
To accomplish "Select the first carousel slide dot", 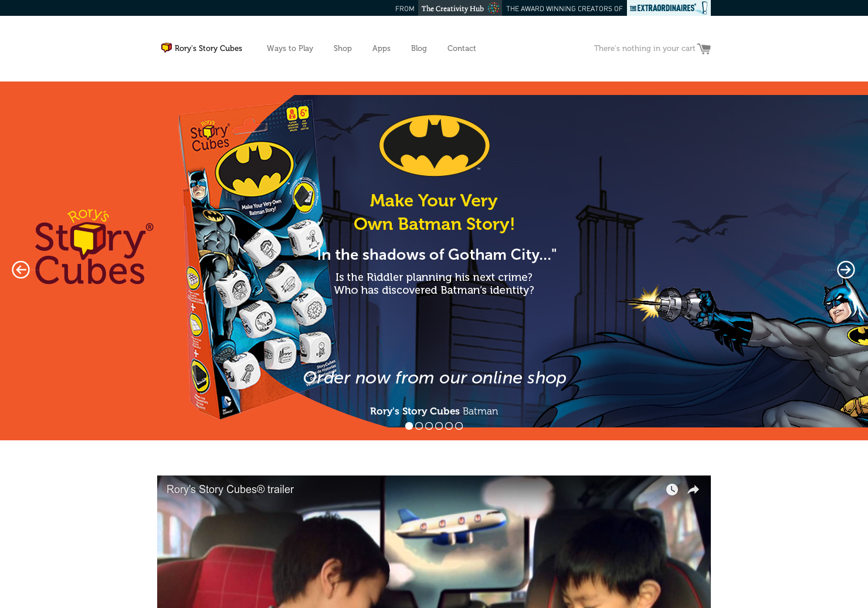I will pos(409,426).
